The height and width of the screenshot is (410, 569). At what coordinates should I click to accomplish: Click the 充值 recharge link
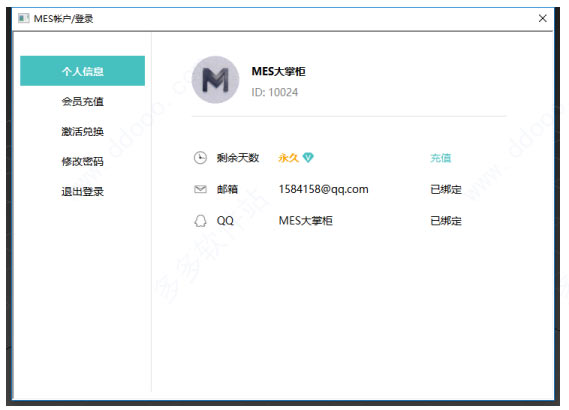point(441,158)
